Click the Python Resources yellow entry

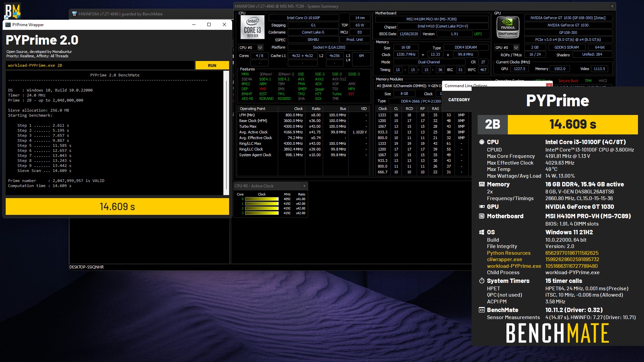pos(508,253)
